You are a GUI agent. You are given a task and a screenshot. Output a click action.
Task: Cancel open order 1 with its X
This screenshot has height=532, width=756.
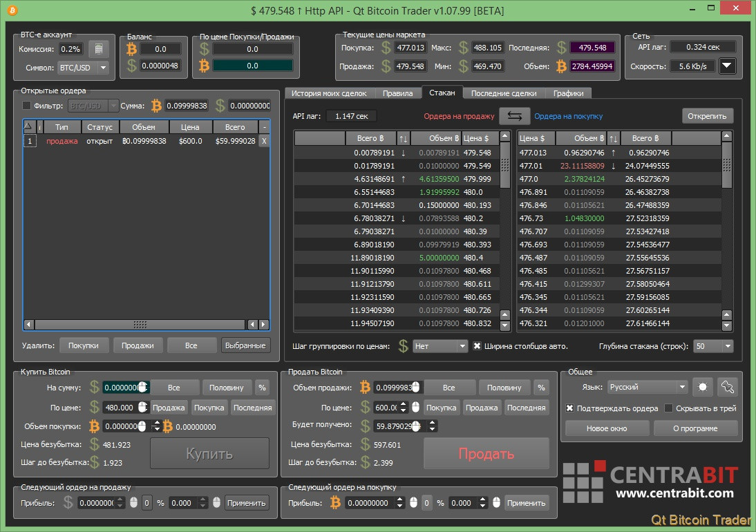[264, 141]
